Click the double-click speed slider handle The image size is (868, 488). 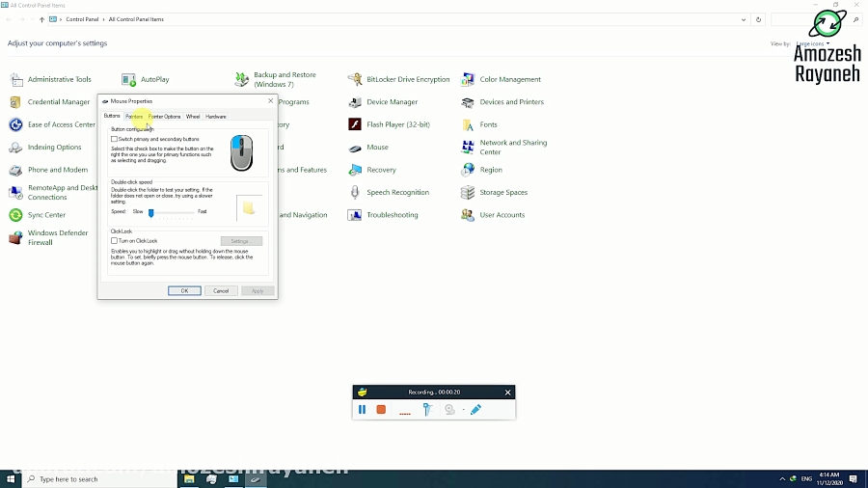coord(151,212)
